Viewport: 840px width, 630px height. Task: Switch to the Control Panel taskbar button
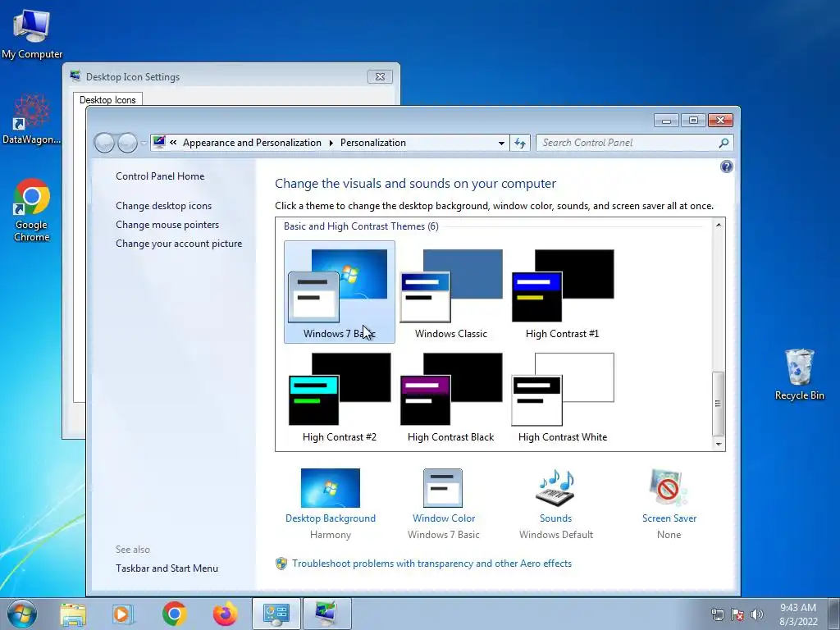pyautogui.click(x=276, y=614)
